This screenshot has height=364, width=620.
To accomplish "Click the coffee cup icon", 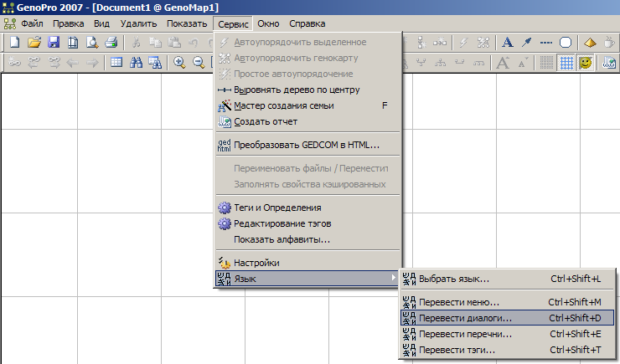I will coord(610,42).
